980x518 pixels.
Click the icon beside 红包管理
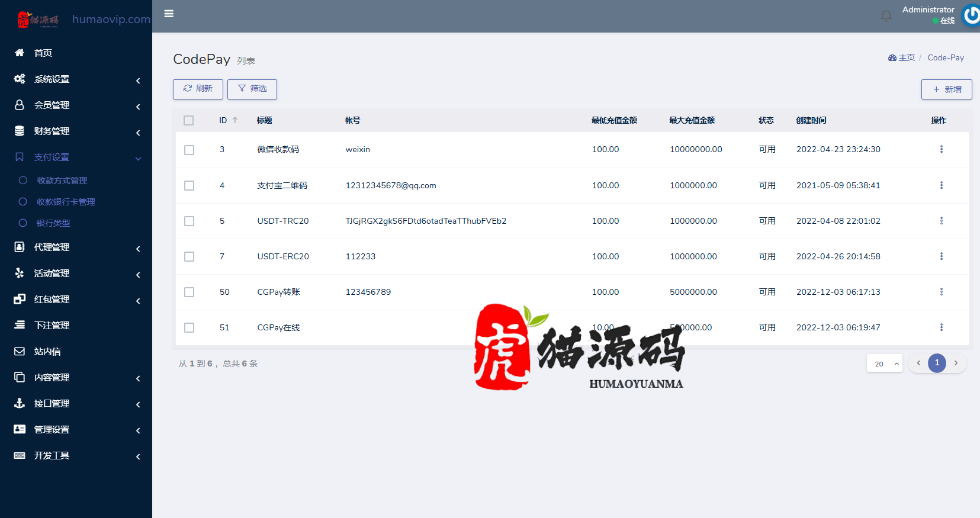pyautogui.click(x=20, y=299)
